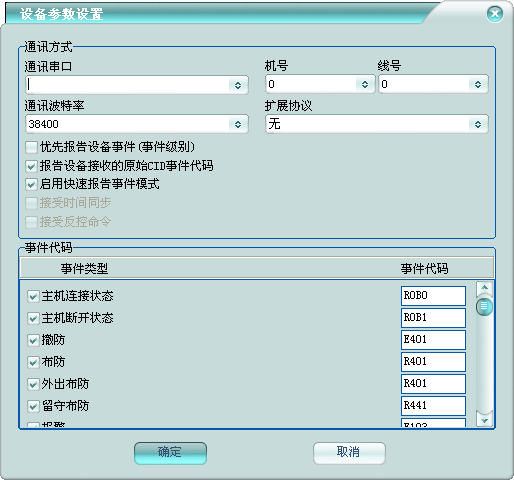Click the event list scroll down arrow
The height and width of the screenshot is (480, 514).
pos(484,420)
